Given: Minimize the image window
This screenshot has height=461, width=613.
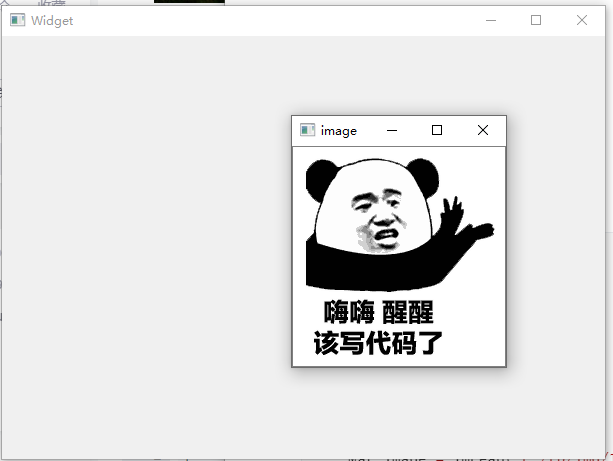Looking at the screenshot, I should point(392,130).
